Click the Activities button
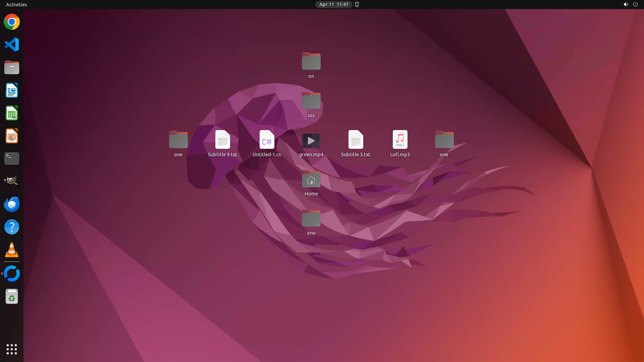644x362 pixels. (x=16, y=4)
